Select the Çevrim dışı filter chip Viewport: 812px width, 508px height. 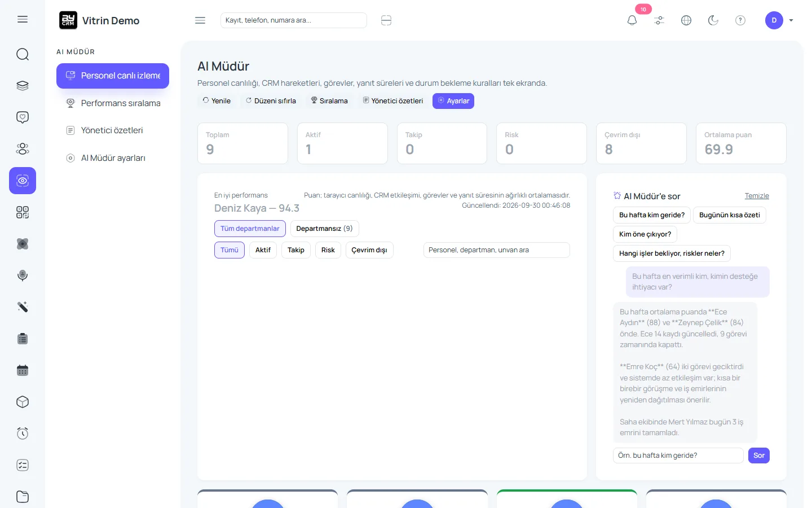(369, 250)
